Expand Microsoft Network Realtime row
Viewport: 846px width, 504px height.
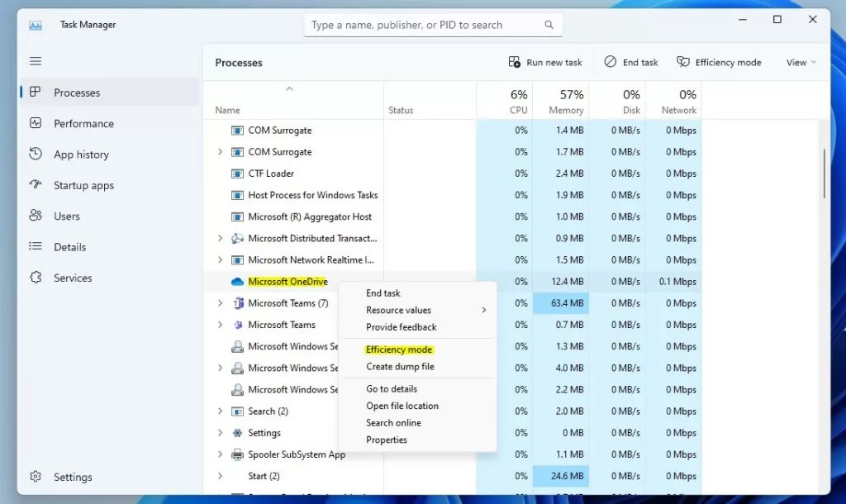coord(220,260)
